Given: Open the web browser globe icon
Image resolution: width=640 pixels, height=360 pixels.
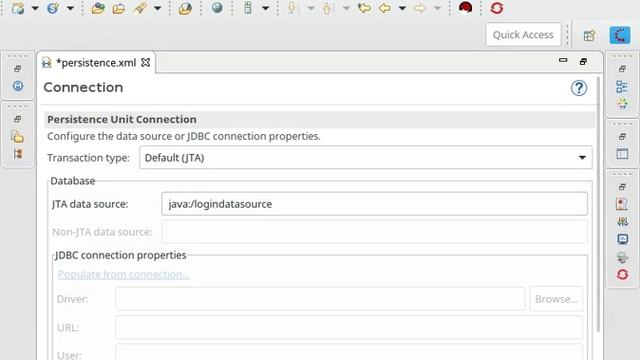Looking at the screenshot, I should pyautogui.click(x=217, y=7).
